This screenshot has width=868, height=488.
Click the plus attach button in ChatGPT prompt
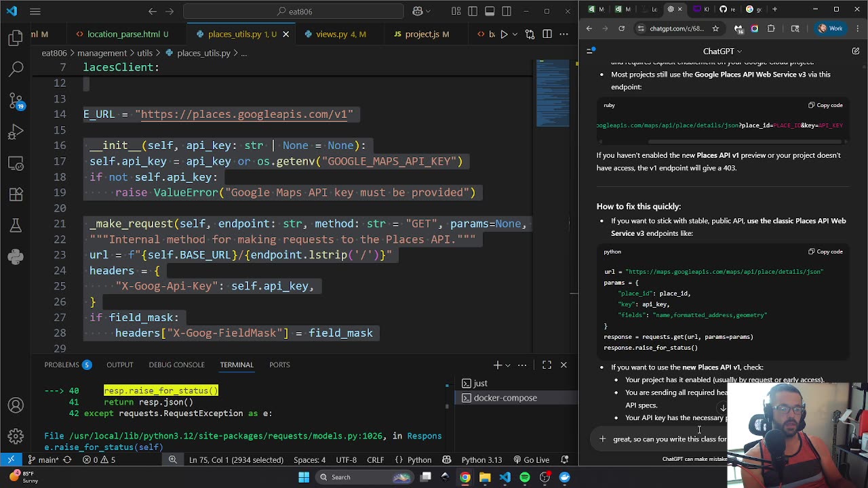coord(602,439)
